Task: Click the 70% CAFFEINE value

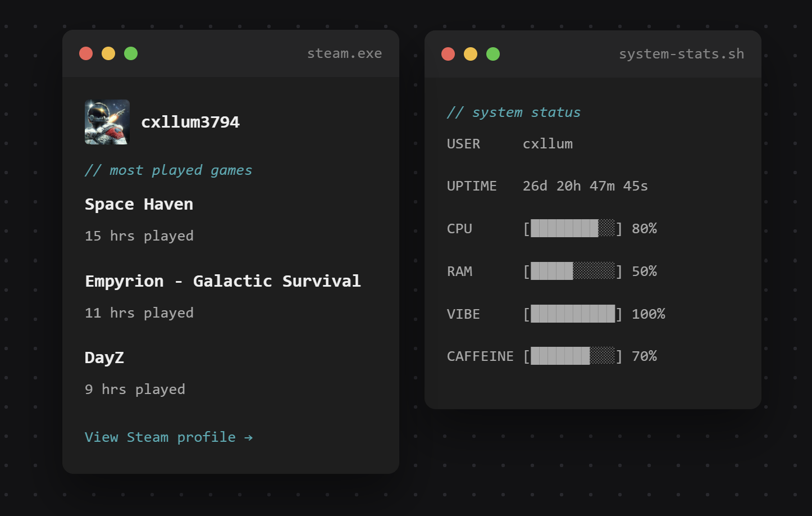Action: click(x=644, y=356)
